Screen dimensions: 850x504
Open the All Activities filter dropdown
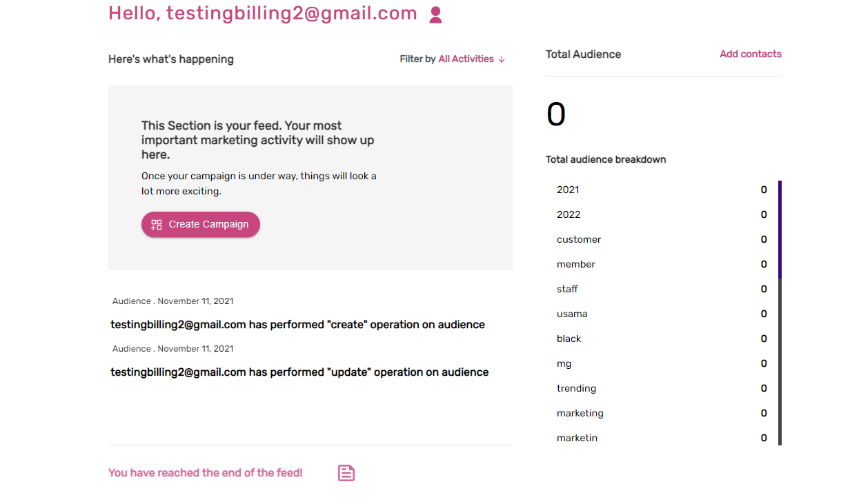[466, 59]
